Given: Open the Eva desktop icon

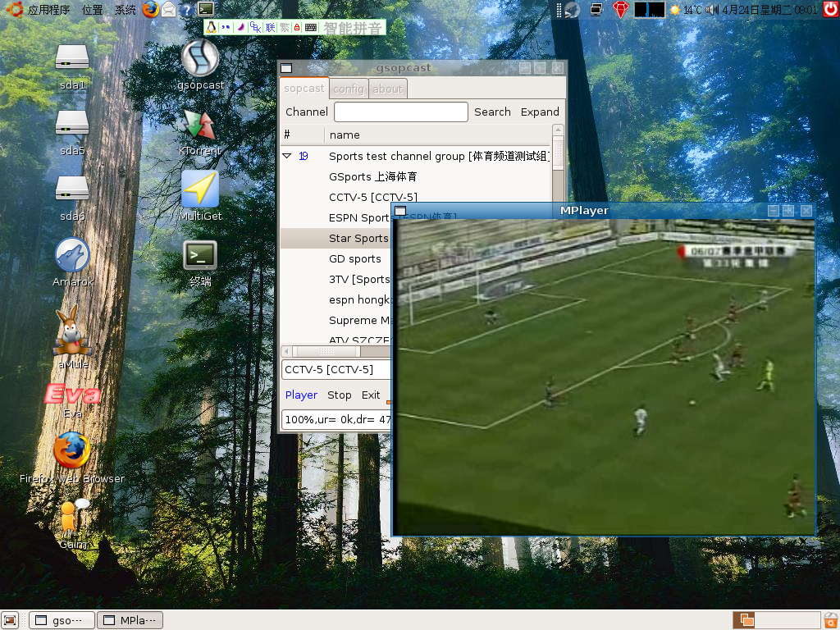Looking at the screenshot, I should tap(72, 394).
